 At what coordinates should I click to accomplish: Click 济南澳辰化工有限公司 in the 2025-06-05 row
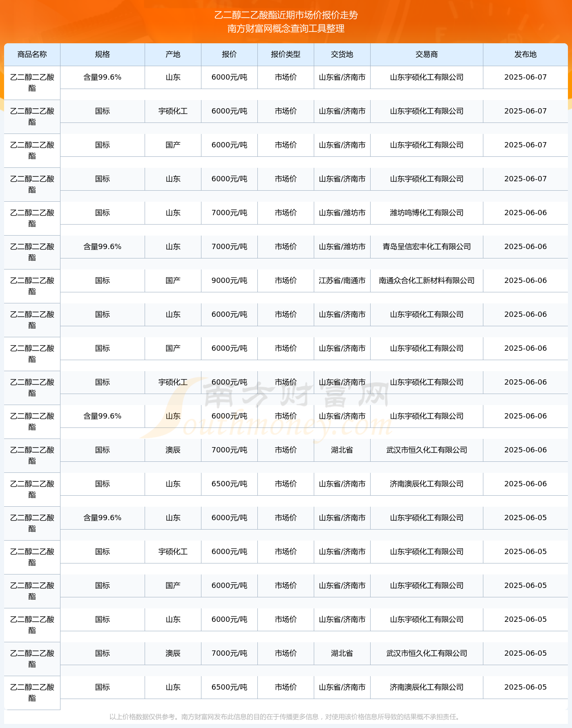(x=427, y=687)
